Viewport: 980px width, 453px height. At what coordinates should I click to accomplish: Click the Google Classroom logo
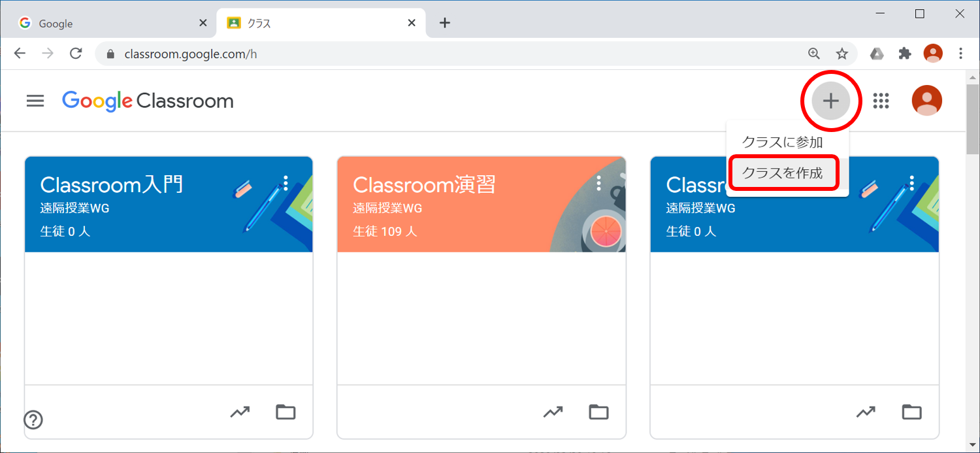(148, 101)
